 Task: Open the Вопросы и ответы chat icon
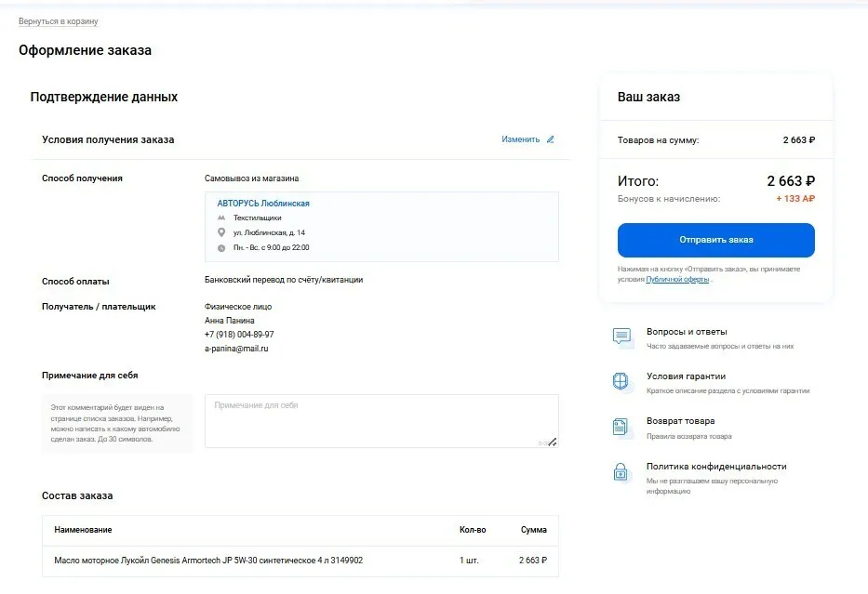(621, 336)
